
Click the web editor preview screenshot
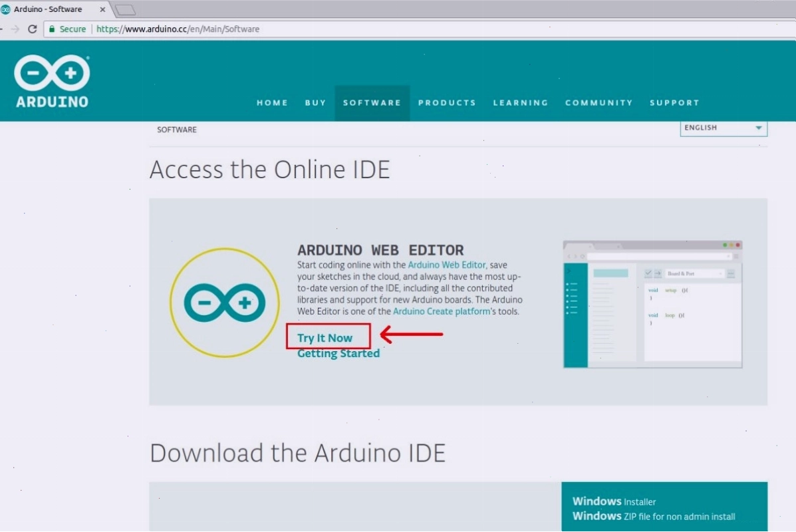[x=653, y=304]
